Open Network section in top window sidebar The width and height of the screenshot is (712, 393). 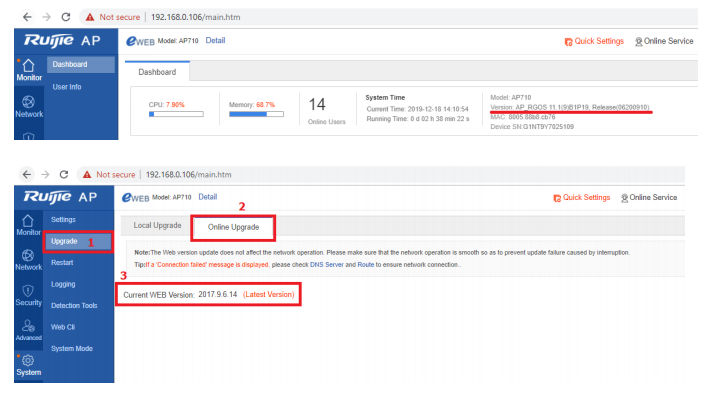click(x=29, y=107)
